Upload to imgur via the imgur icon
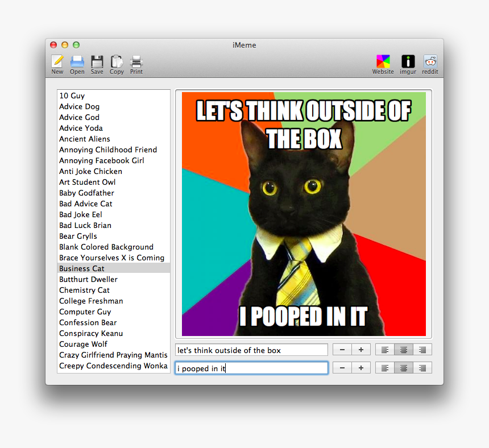The height and width of the screenshot is (448, 489). [408, 61]
